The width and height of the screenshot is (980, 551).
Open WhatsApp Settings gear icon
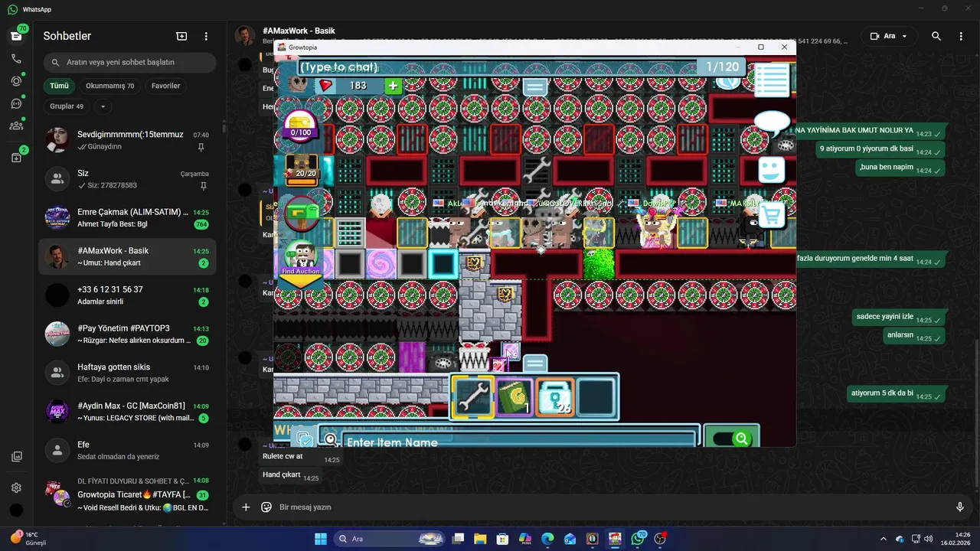click(x=16, y=487)
